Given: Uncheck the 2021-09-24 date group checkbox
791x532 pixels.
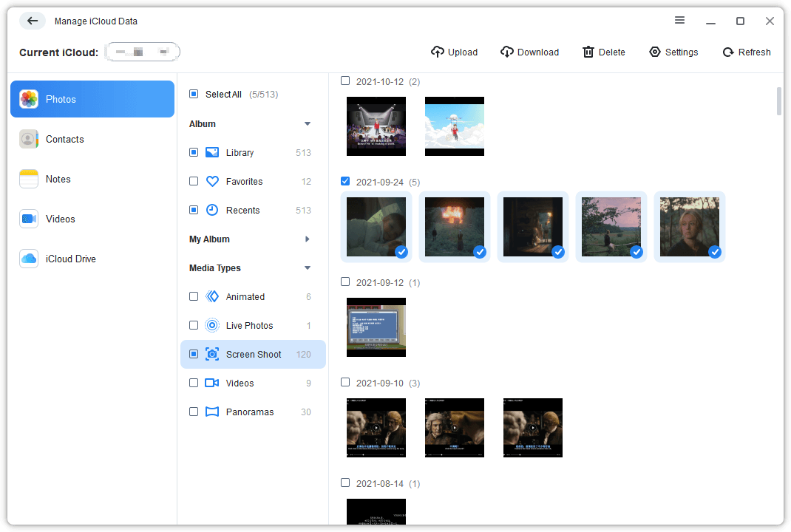Looking at the screenshot, I should click(x=345, y=181).
